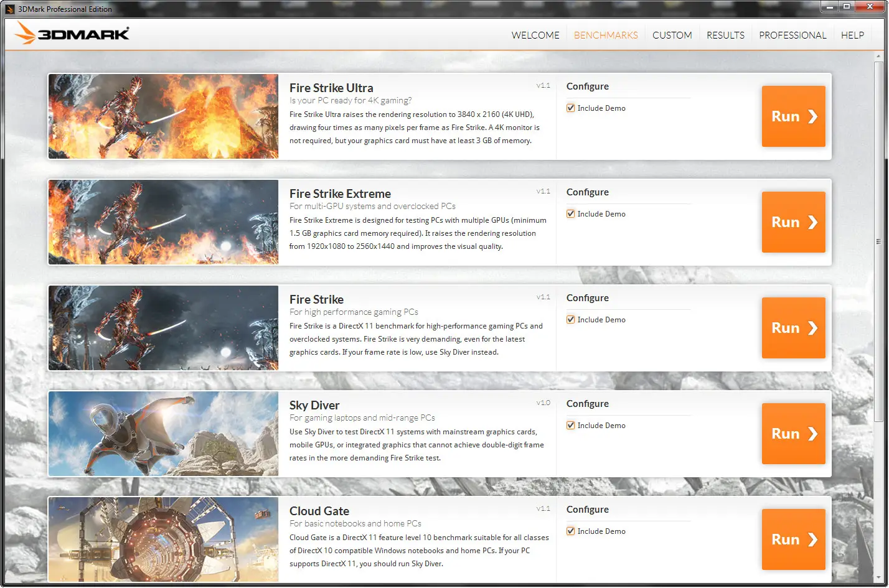Click 'For basic notebooks and home PCs' subtitle

pos(355,524)
